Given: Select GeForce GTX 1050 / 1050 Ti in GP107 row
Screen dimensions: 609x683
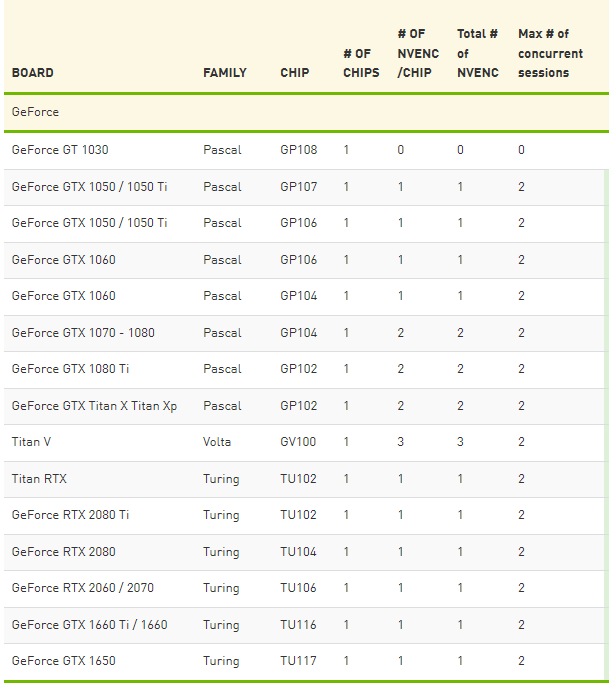Looking at the screenshot, I should tap(89, 187).
